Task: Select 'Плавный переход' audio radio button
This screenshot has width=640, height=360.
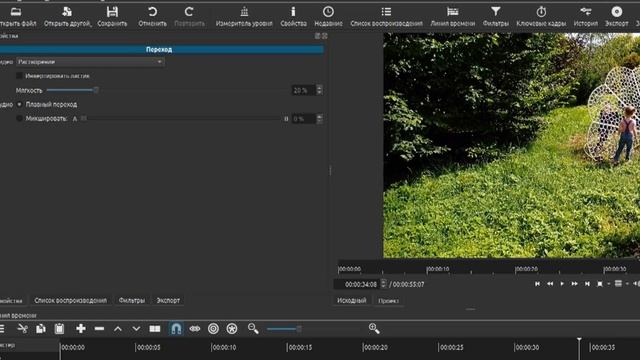Action: pos(19,104)
